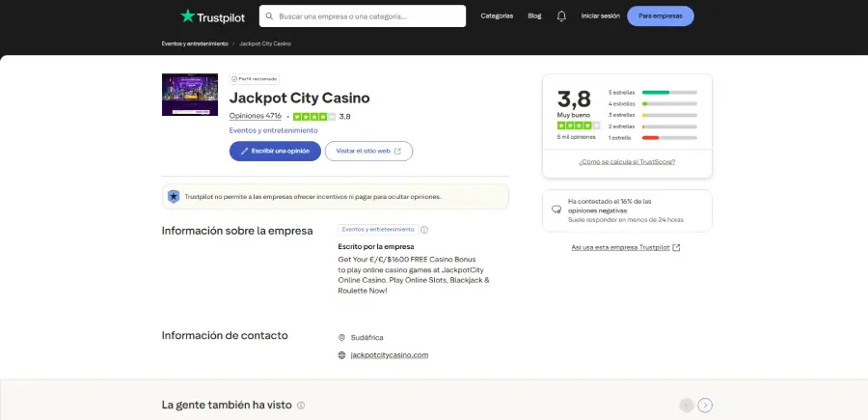Open the Opiniones 4716 link

(256, 116)
